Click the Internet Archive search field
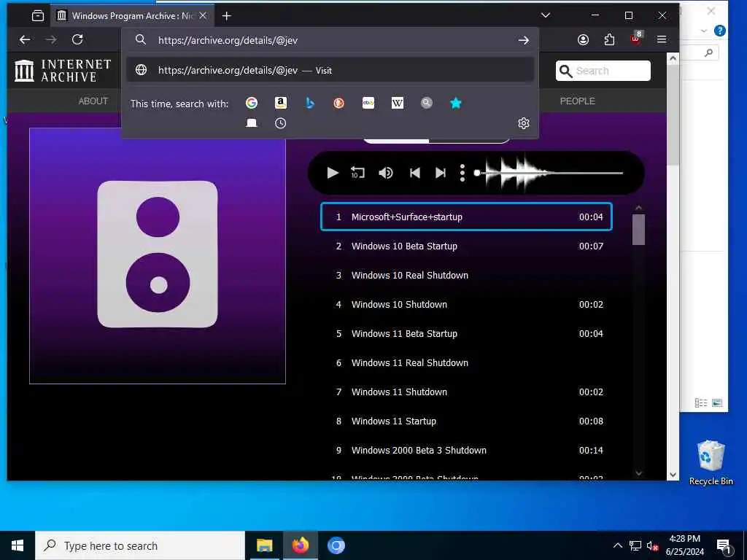This screenshot has height=560, width=747. point(603,71)
